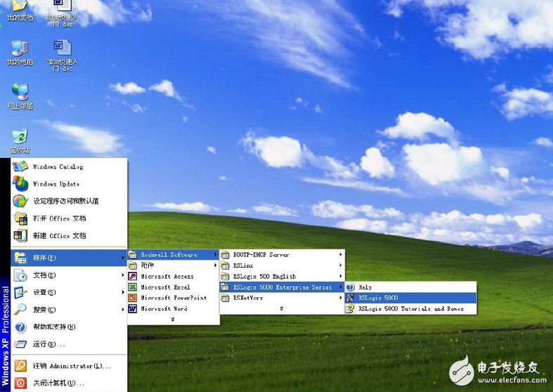The width and height of the screenshot is (553, 392).
Task: Expand the RSLogix 500 English submenu
Action: tap(281, 276)
